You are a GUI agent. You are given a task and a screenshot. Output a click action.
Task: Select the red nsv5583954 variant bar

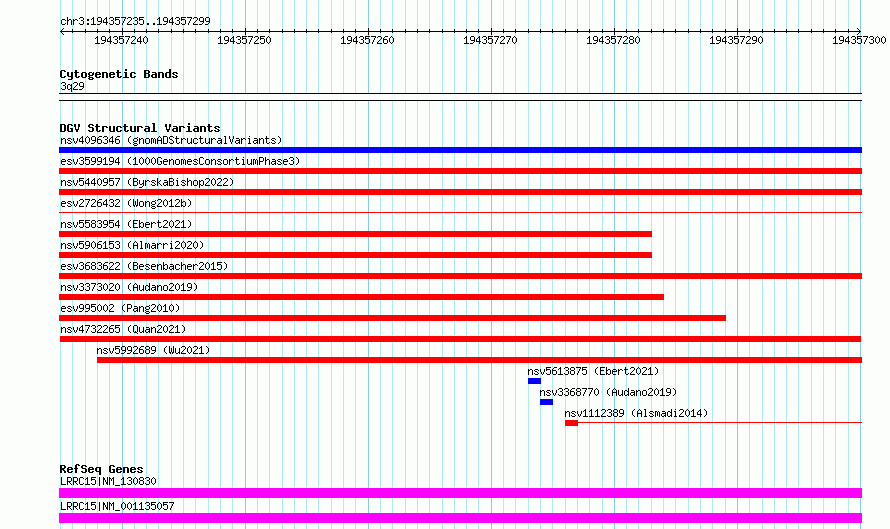[x=355, y=234]
